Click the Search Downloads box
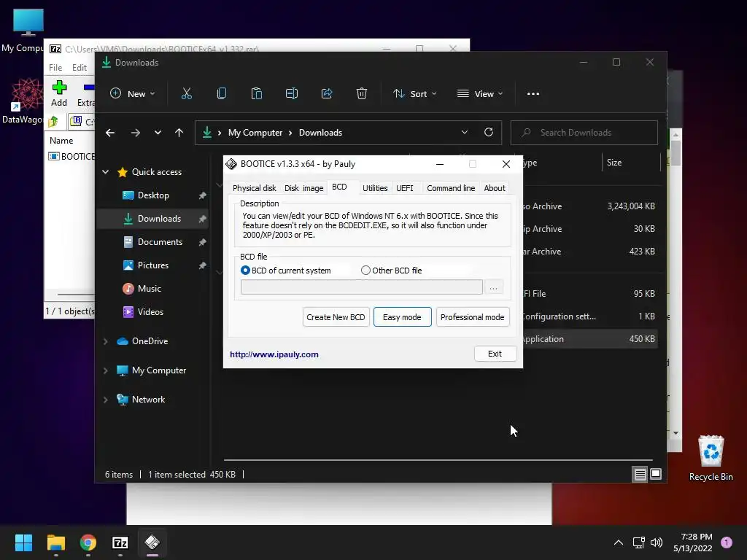 coord(584,133)
